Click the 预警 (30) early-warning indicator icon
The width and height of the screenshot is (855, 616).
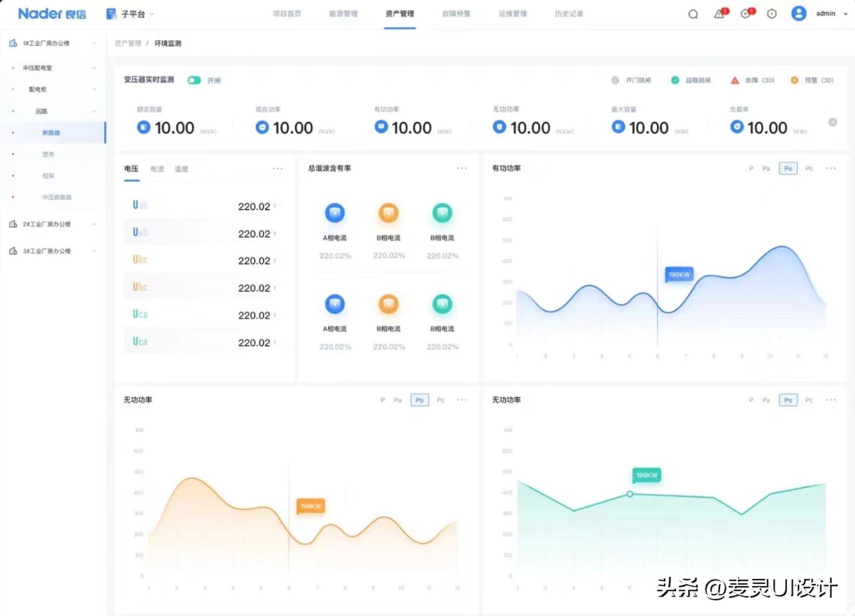point(795,80)
